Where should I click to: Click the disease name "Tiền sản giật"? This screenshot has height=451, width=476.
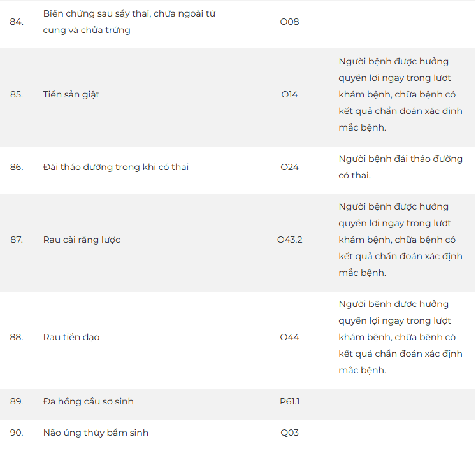click(x=71, y=94)
